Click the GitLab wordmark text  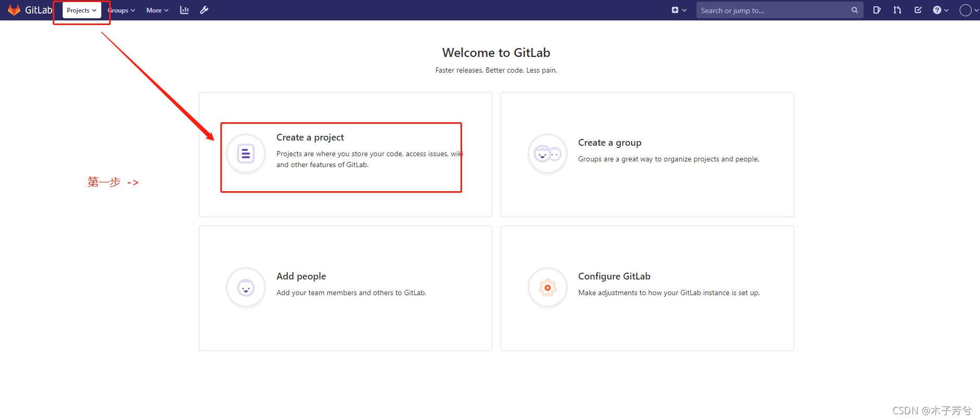tap(39, 10)
